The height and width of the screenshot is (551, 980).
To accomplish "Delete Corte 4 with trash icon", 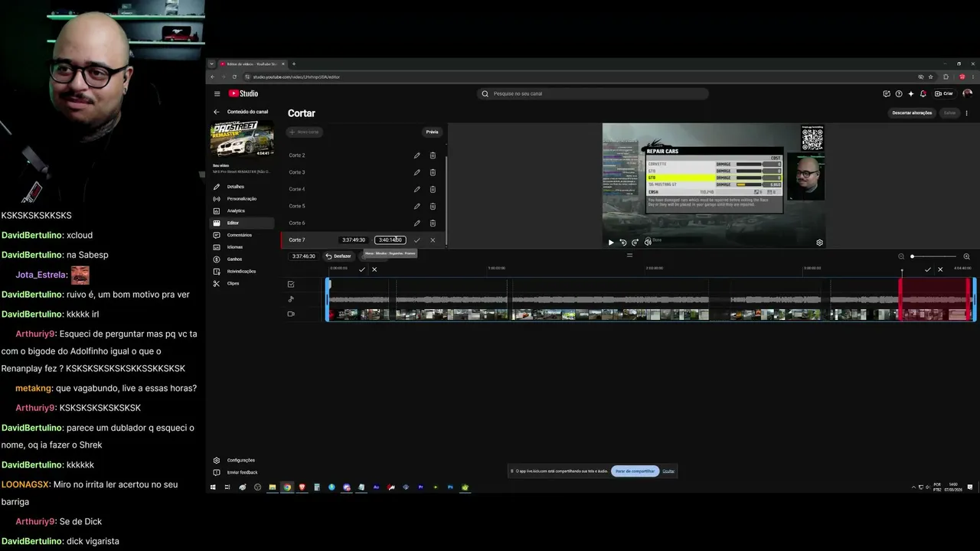I will pyautogui.click(x=433, y=189).
